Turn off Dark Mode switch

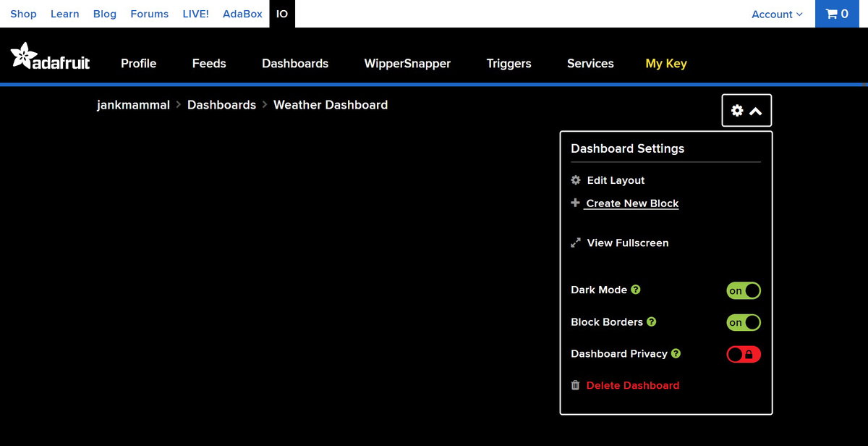tap(744, 290)
